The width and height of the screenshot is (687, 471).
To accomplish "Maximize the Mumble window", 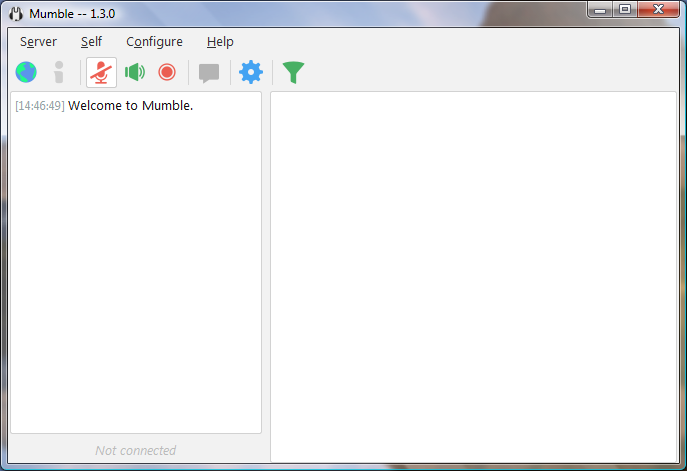I will pyautogui.click(x=625, y=9).
